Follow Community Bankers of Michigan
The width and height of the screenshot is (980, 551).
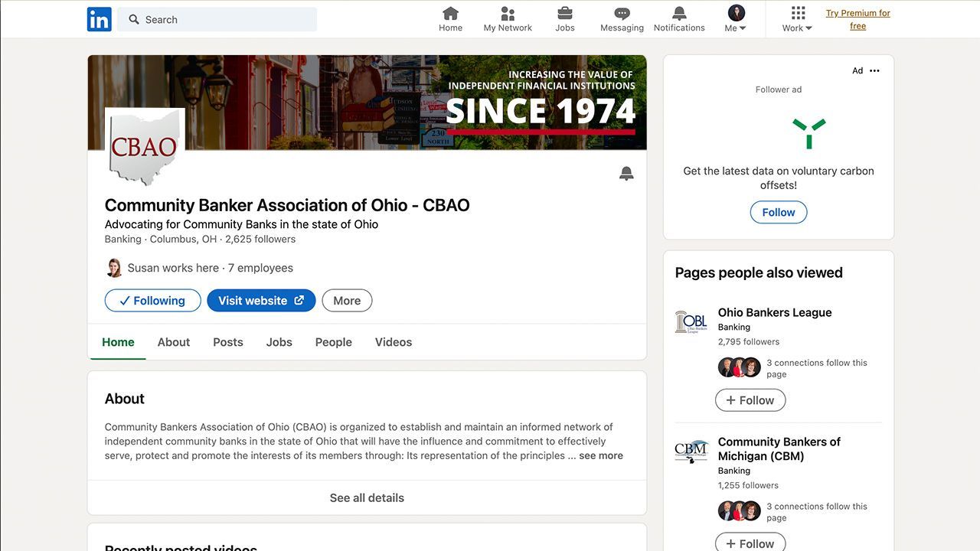click(x=750, y=543)
